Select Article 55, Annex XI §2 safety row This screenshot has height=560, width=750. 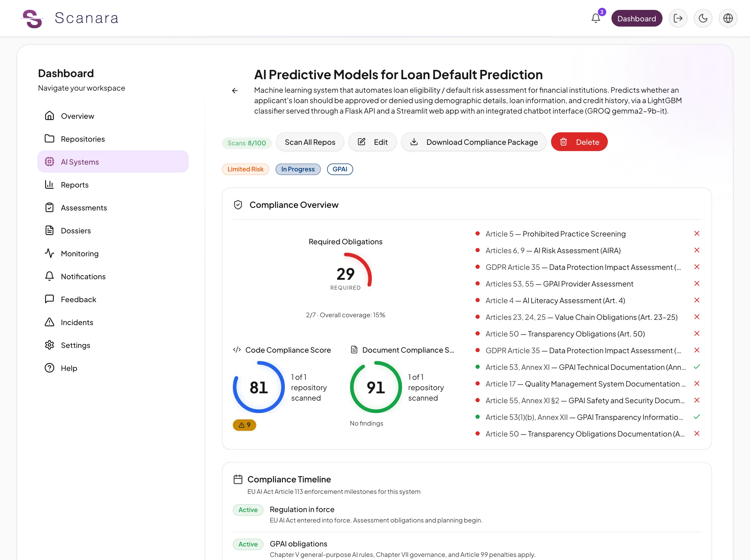(x=588, y=400)
